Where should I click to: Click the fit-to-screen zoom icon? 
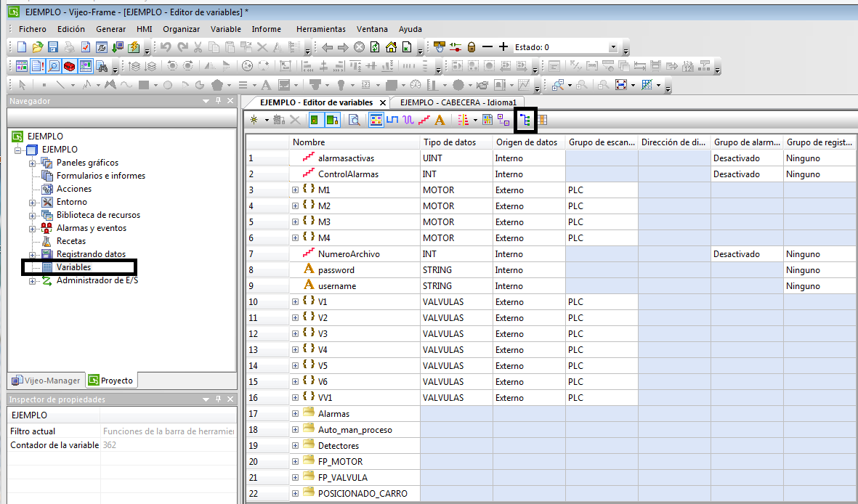coord(621,85)
